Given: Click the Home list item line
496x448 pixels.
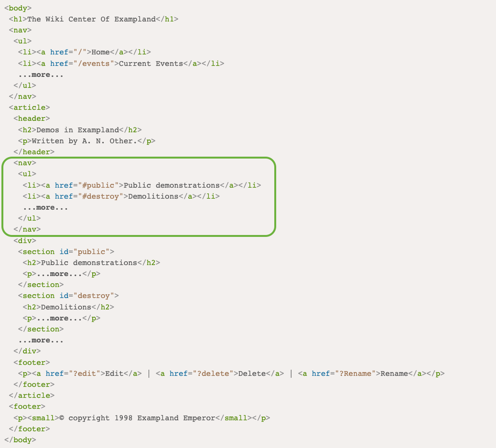Looking at the screenshot, I should click(x=85, y=52).
